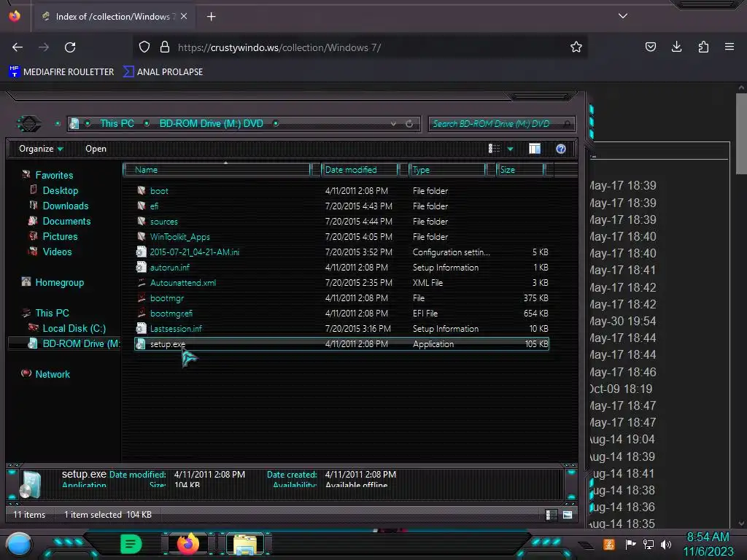Open the Action Center flag icon
The image size is (747, 560).
coord(630,544)
